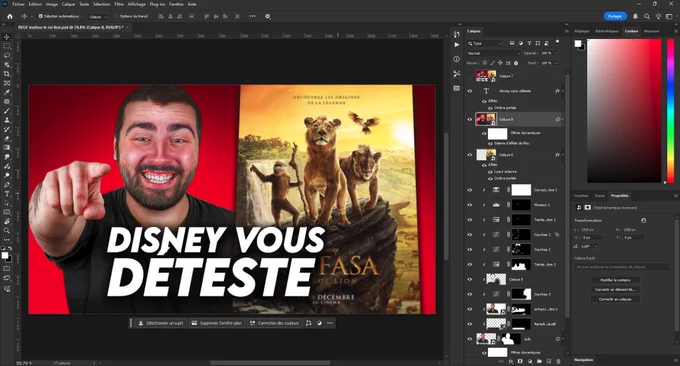This screenshot has width=680, height=366.
Task: Click the Actions play icon in the side dock
Action: (x=457, y=45)
